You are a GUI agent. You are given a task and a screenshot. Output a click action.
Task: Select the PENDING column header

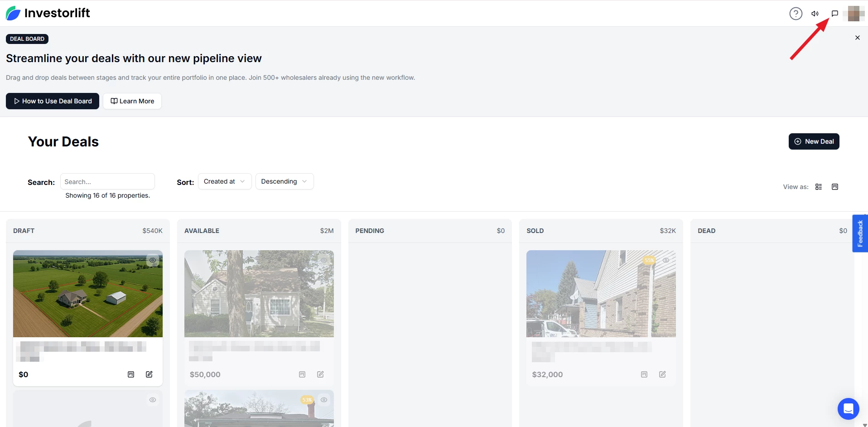370,231
